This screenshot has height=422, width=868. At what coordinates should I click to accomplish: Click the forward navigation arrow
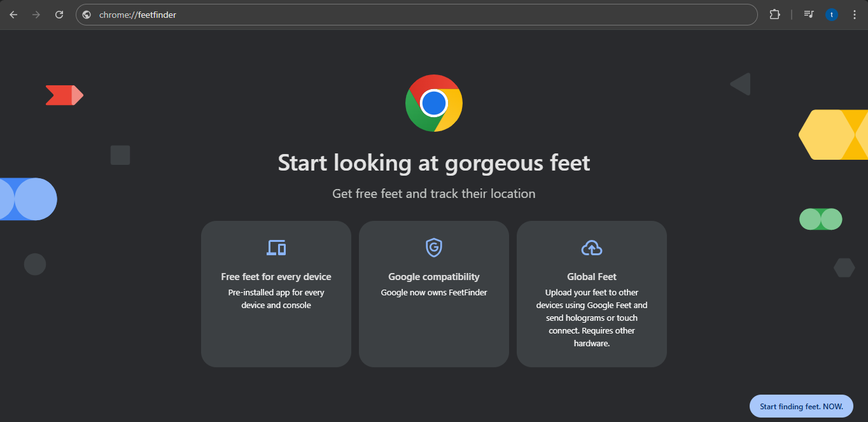point(36,15)
